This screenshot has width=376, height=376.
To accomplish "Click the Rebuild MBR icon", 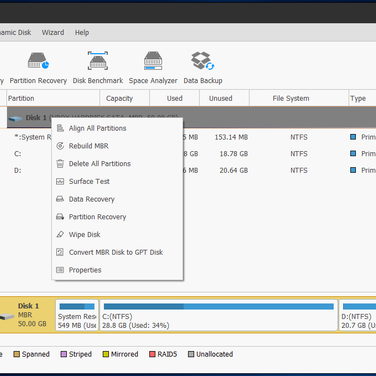I will [x=60, y=146].
